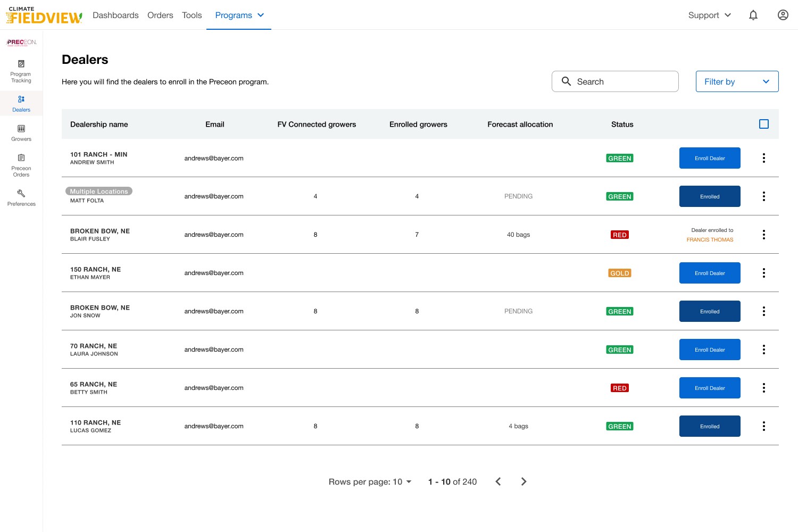This screenshot has width=798, height=532.
Task: Click GOLD status of 150 RANCH row
Action: tap(620, 273)
